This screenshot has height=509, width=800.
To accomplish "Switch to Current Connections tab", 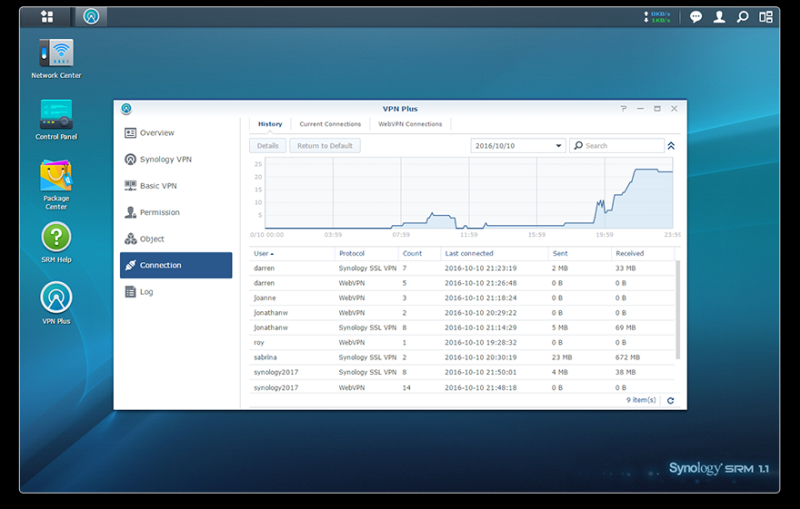I will [x=330, y=124].
